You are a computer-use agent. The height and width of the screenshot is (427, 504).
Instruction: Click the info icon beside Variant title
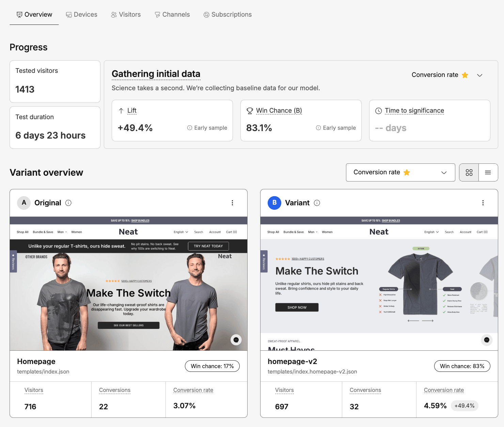[317, 203]
